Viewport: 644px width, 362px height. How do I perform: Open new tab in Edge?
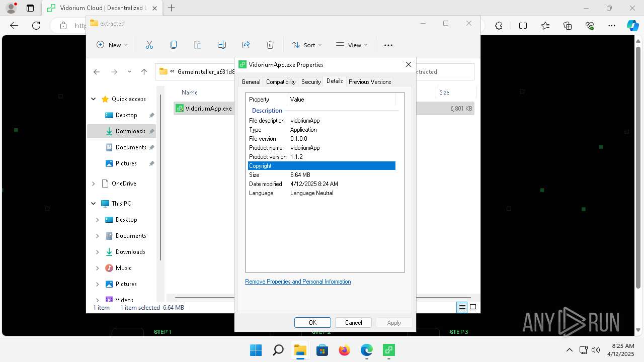pos(172,8)
